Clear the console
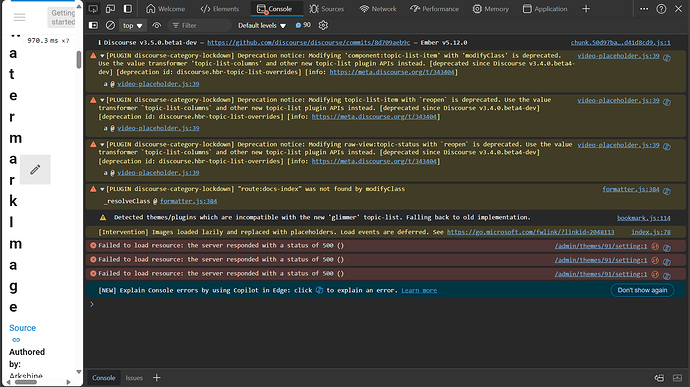 110,26
